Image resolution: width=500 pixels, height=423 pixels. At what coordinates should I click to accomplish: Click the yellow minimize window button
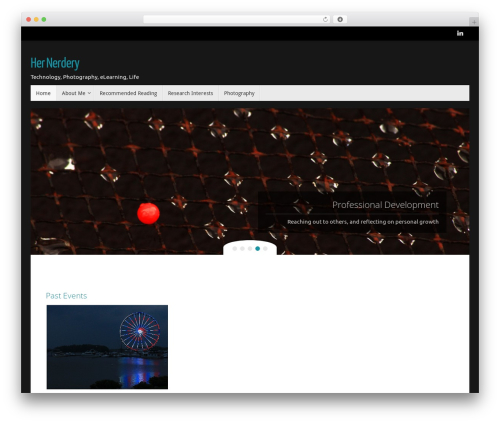click(x=36, y=19)
